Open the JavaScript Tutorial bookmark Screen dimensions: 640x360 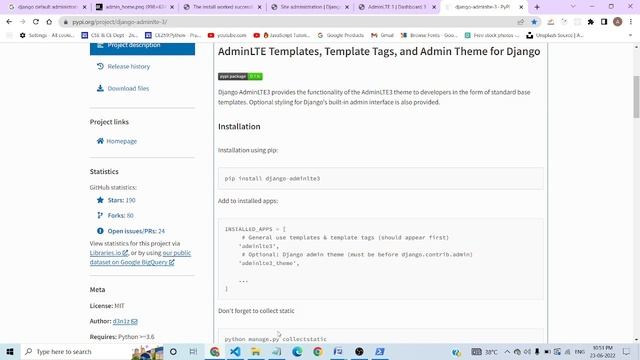(x=282, y=36)
